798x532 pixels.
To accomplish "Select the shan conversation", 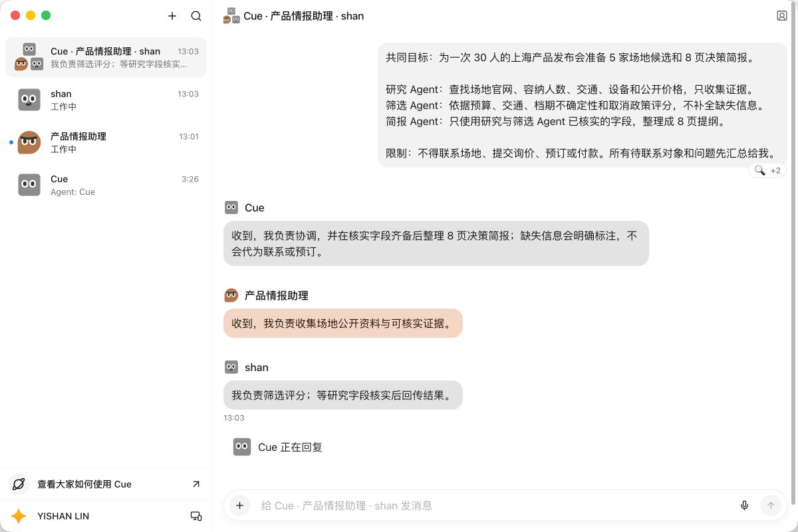I will point(106,100).
